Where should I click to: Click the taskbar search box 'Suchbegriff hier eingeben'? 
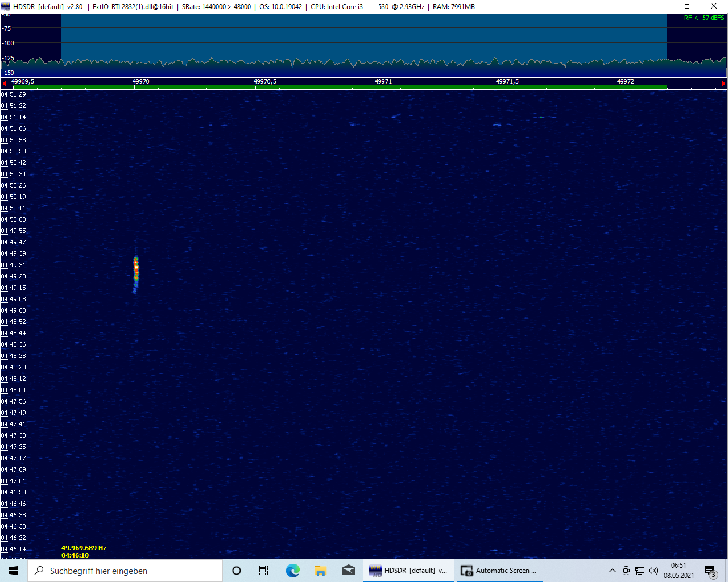pos(125,571)
